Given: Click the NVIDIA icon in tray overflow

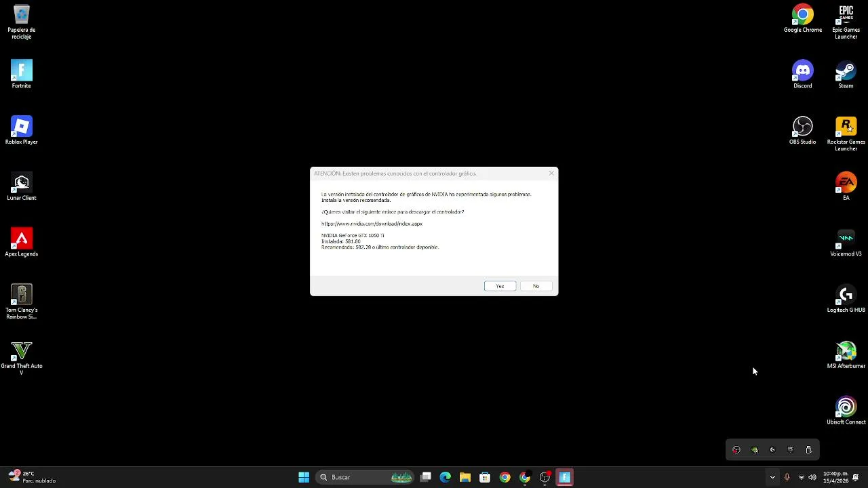Looking at the screenshot, I should (x=755, y=450).
